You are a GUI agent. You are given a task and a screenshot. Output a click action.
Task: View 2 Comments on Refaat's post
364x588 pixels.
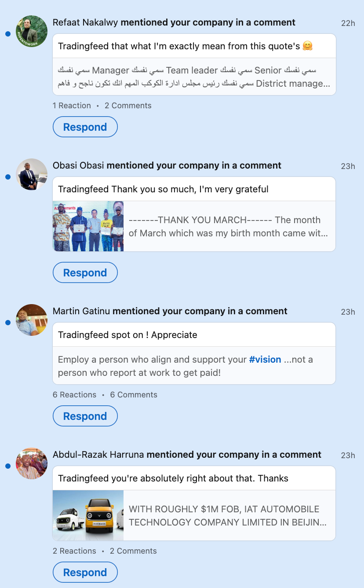(128, 106)
